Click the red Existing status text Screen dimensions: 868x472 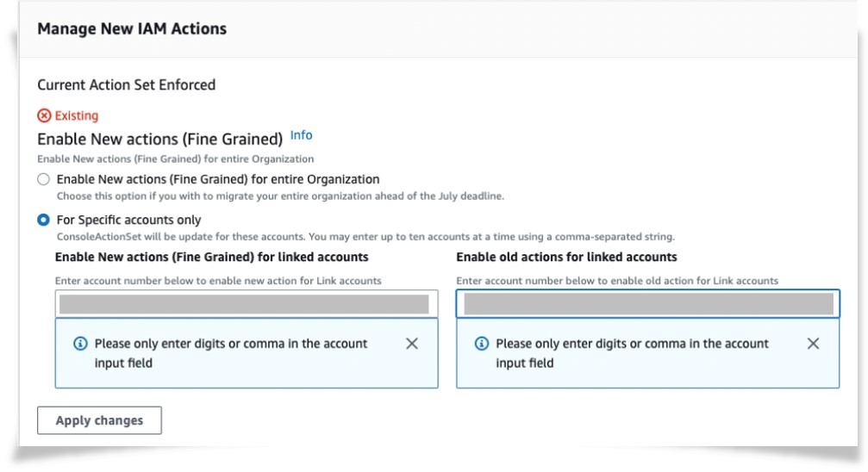pos(77,115)
